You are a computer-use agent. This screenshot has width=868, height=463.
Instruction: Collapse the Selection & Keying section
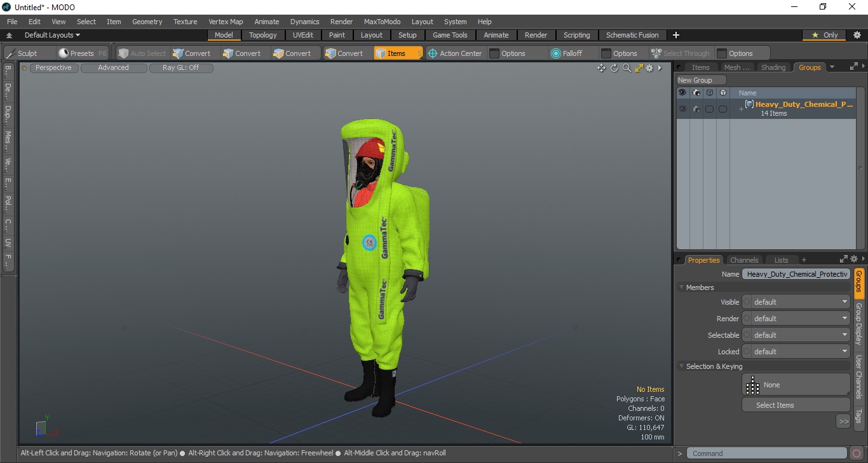(682, 366)
